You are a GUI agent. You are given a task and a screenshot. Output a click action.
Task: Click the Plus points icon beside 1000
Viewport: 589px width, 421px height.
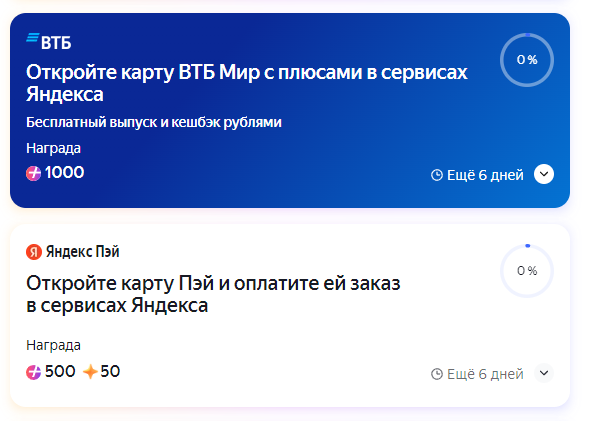click(33, 174)
